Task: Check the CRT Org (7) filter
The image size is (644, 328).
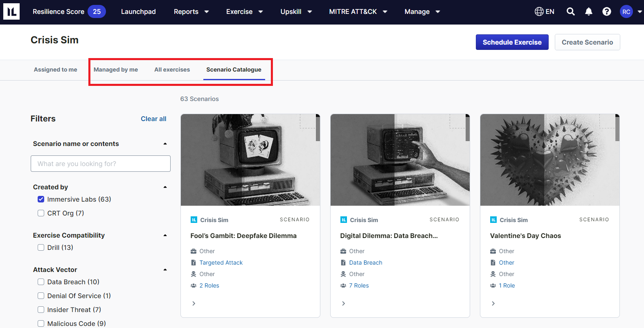Action: point(41,213)
